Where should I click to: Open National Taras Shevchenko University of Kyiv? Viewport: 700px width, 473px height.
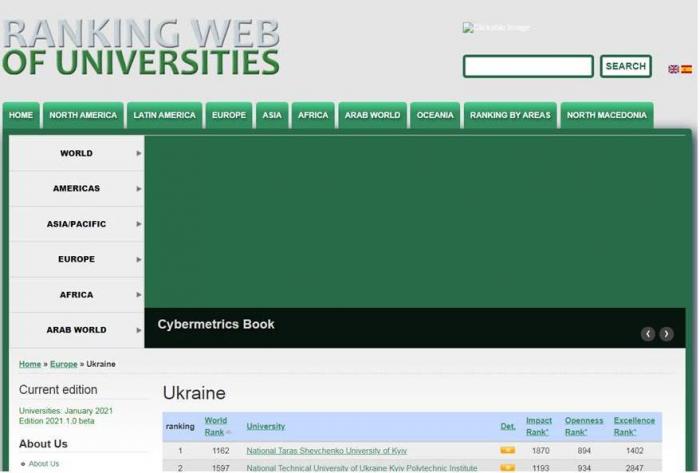pos(326,451)
